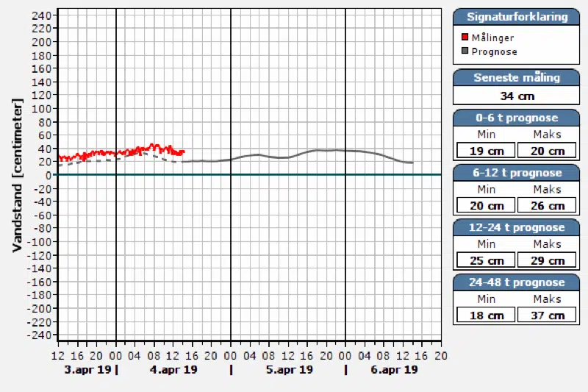This screenshot has height=392, width=588.
Task: Click the 29 cm Maks forecast value
Action: pos(547,260)
